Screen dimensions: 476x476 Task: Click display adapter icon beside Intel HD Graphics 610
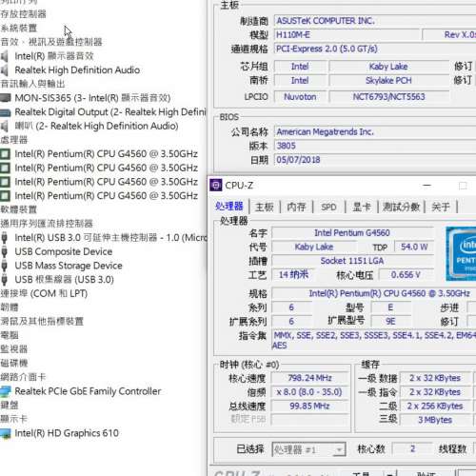(x=6, y=433)
